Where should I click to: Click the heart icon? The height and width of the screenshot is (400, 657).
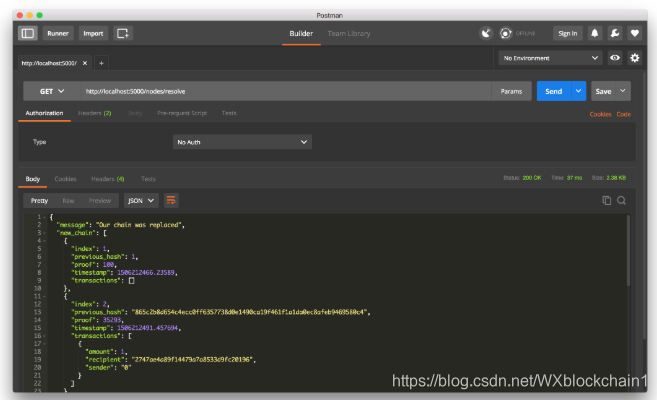click(x=635, y=33)
